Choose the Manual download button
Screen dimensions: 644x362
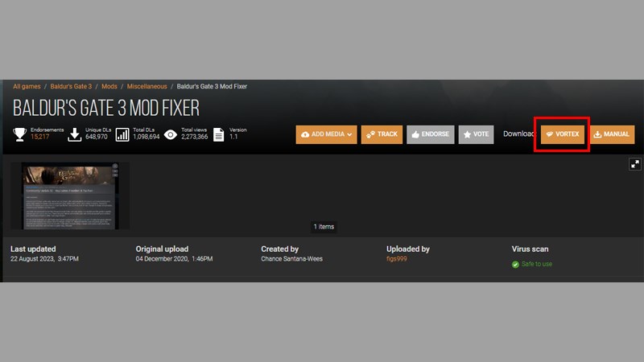click(x=612, y=134)
